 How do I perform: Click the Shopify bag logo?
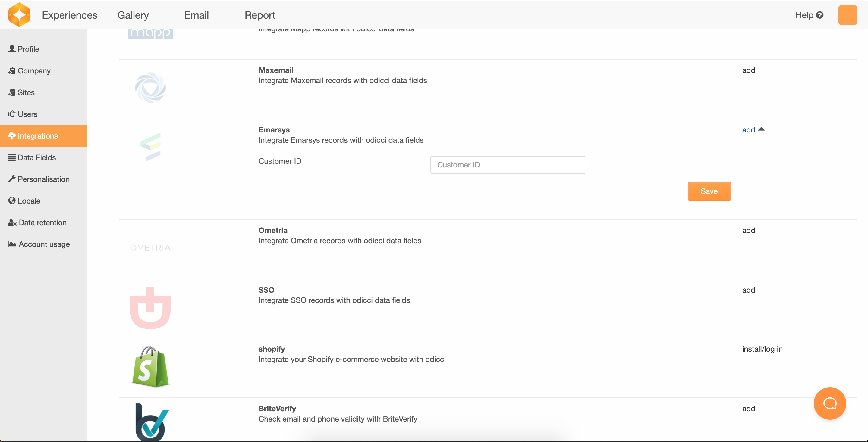150,367
